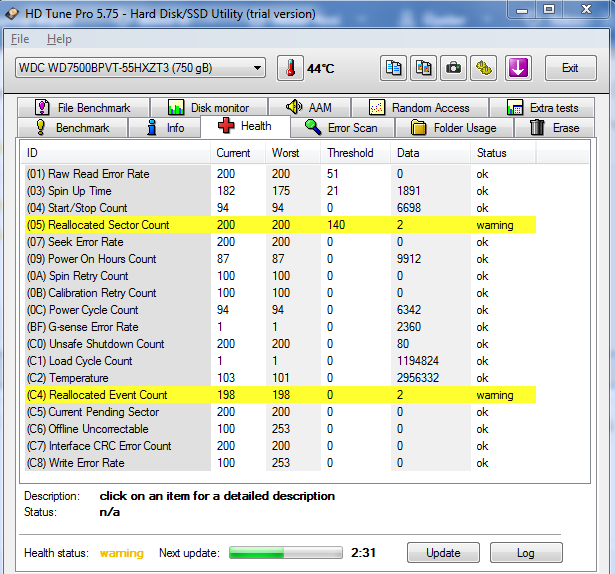615x574 pixels.
Task: Select the Health tab
Action: [246, 126]
